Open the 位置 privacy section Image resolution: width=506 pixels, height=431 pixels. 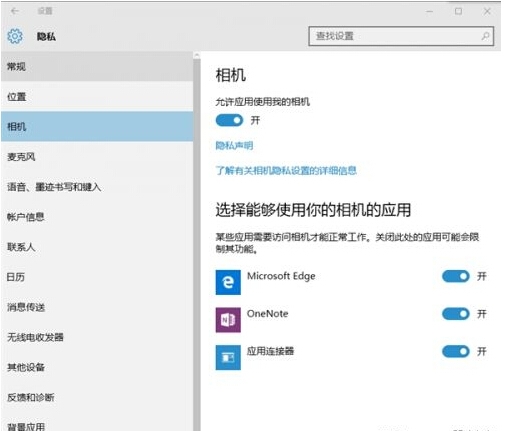[97, 96]
